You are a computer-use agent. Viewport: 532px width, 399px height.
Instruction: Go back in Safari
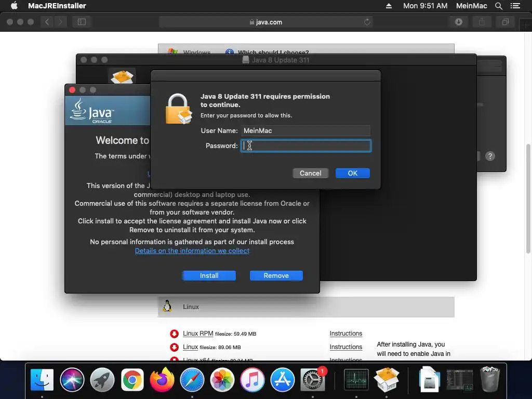[x=47, y=22]
